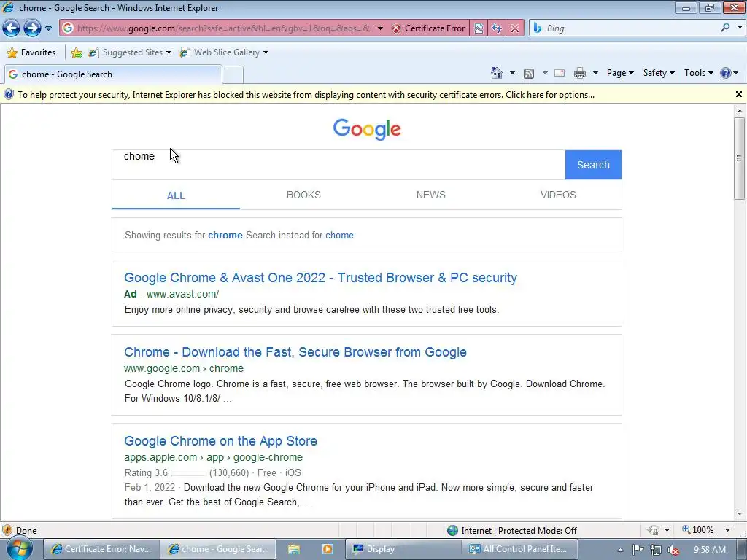This screenshot has width=747, height=560.
Task: Open the Windows Start orb
Action: tap(19, 548)
